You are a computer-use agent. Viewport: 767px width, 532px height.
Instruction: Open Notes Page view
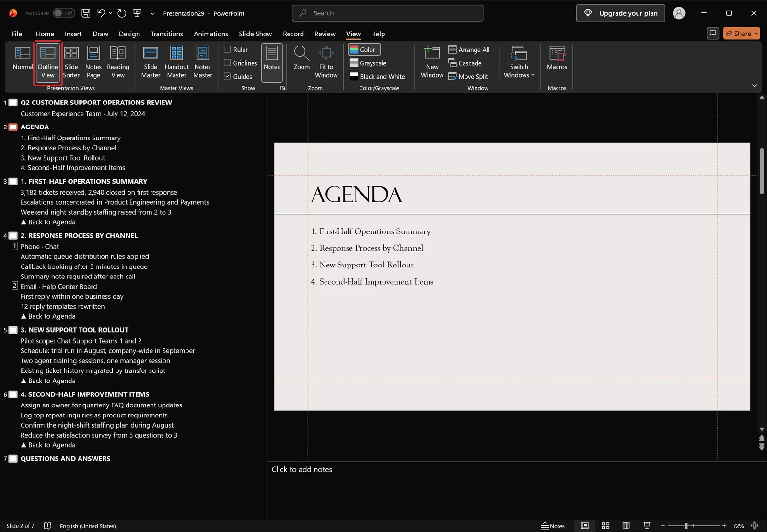(x=93, y=62)
